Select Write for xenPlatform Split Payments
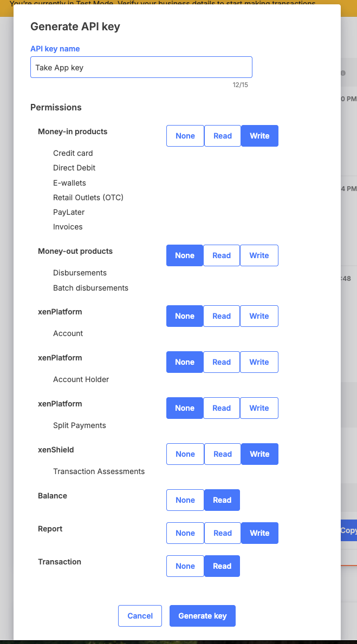 click(259, 408)
